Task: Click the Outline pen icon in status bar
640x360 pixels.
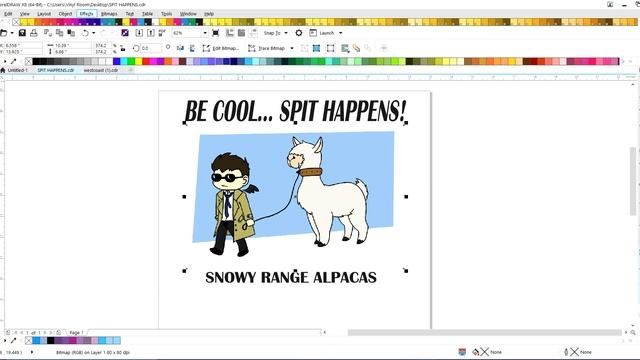Action: [x=566, y=352]
